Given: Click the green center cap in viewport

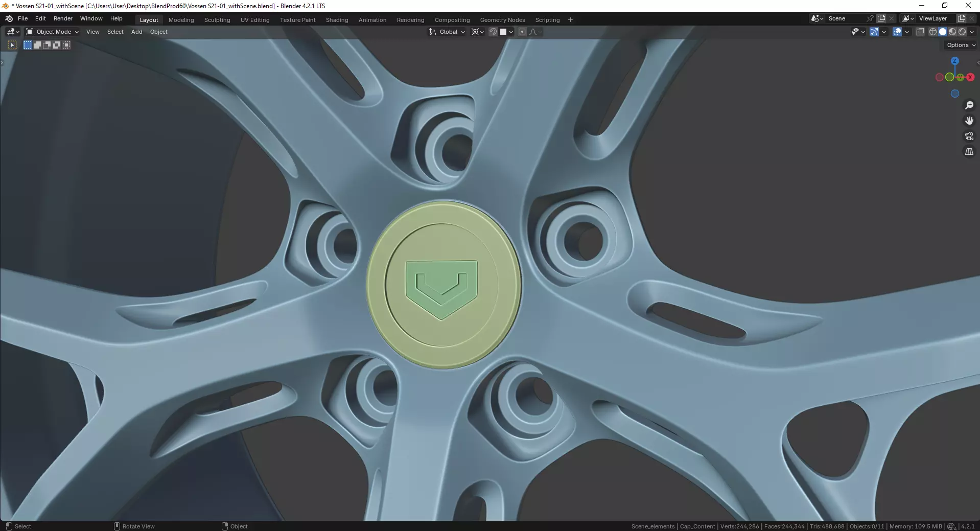Looking at the screenshot, I should pos(443,285).
